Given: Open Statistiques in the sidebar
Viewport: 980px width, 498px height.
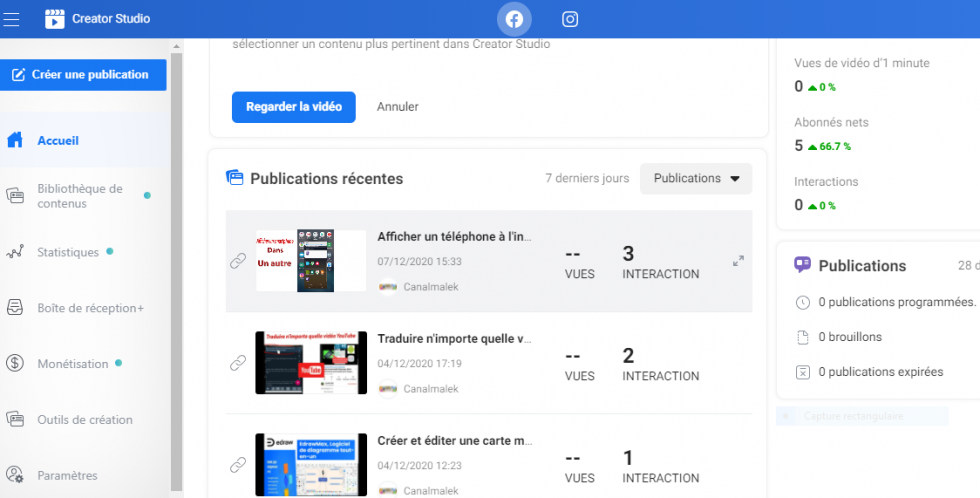Looking at the screenshot, I should [x=68, y=252].
